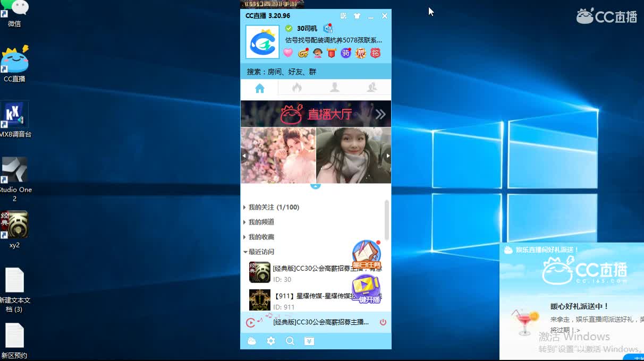
Task: Click the red play icon in bottom bar
Action: point(251,322)
